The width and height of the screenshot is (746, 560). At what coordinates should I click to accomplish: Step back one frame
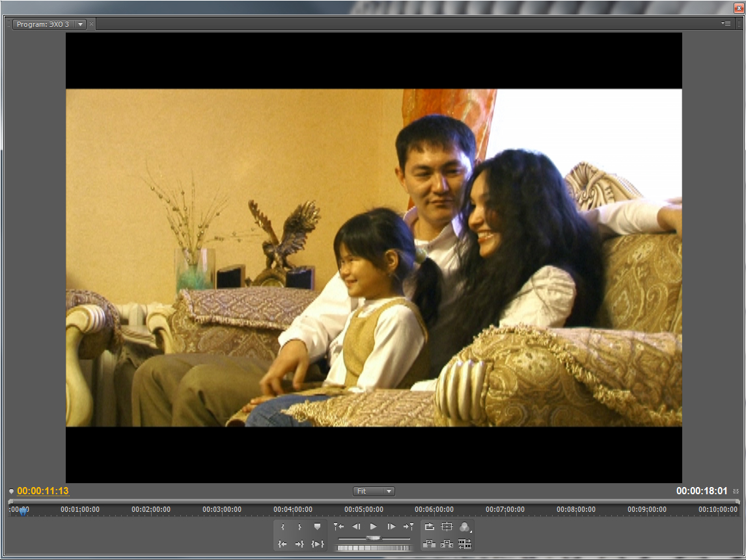point(356,527)
